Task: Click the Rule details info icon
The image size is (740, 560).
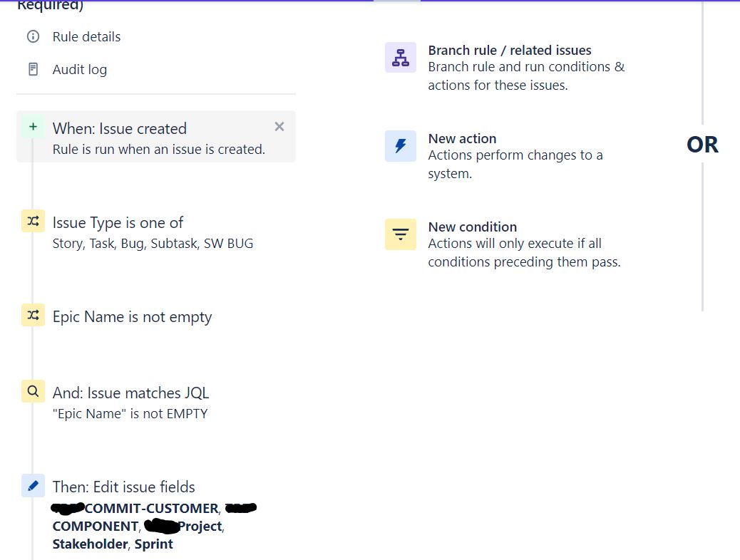Action: tap(33, 36)
